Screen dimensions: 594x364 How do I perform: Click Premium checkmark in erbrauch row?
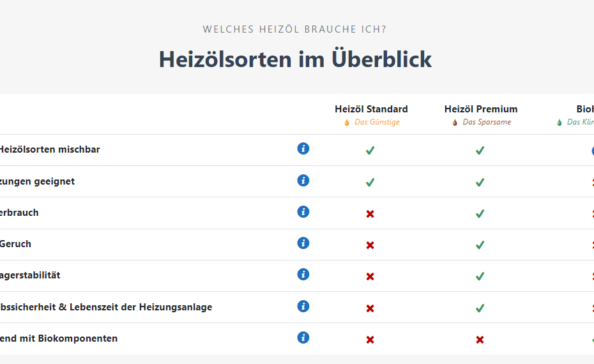(480, 214)
